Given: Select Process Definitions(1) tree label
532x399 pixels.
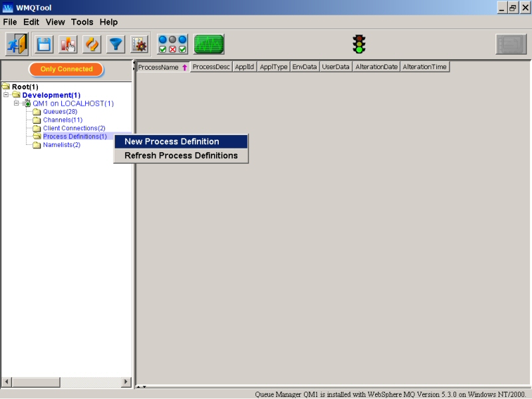Looking at the screenshot, I should click(74, 136).
